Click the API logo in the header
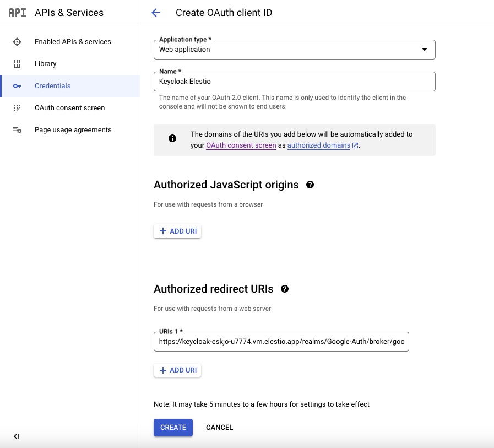 pyautogui.click(x=17, y=13)
